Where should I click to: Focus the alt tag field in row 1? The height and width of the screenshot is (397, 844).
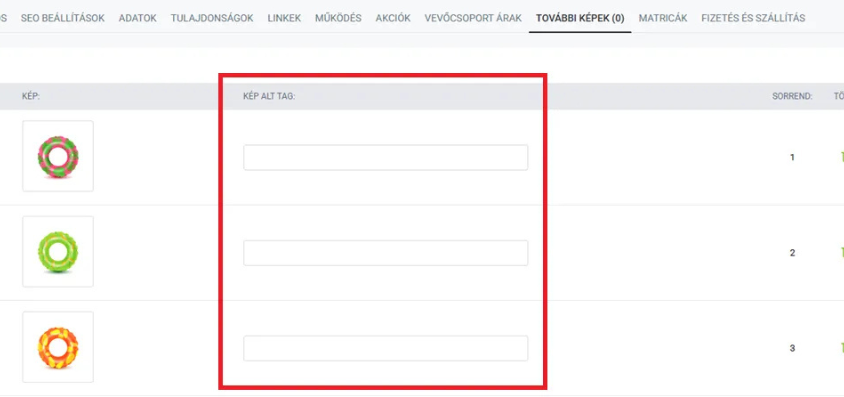point(385,158)
